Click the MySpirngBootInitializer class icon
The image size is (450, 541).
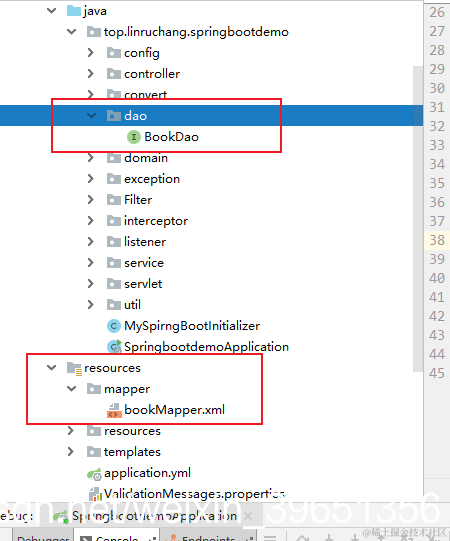pyautogui.click(x=114, y=326)
